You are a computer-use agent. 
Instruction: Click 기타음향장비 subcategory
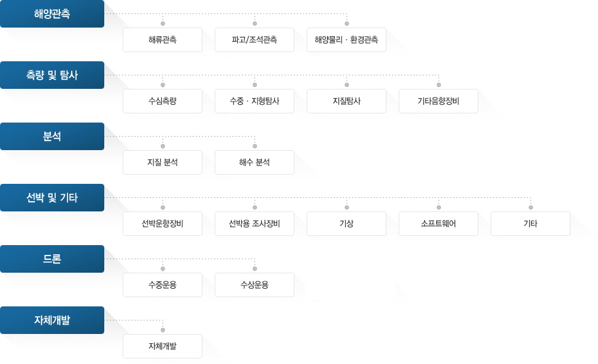439,101
